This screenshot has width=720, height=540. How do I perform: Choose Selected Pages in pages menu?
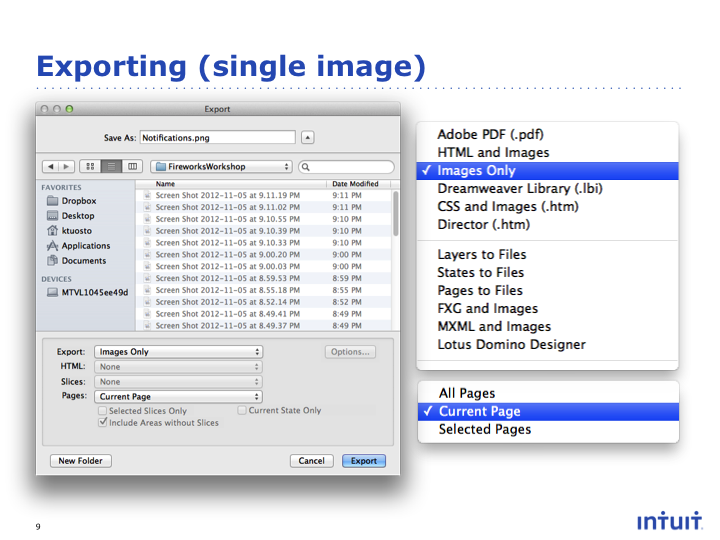pos(548,429)
